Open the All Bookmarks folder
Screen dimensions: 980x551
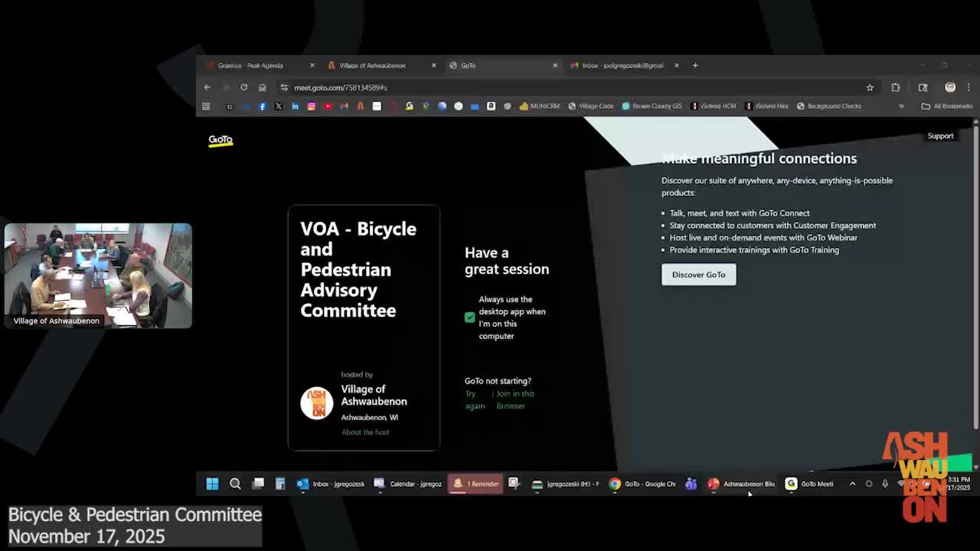tap(946, 106)
